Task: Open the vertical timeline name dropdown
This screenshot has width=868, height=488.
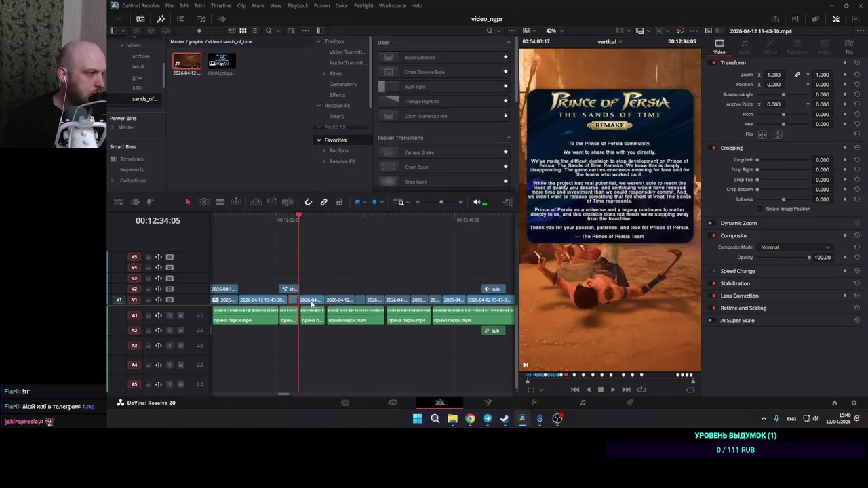Action: coord(610,42)
